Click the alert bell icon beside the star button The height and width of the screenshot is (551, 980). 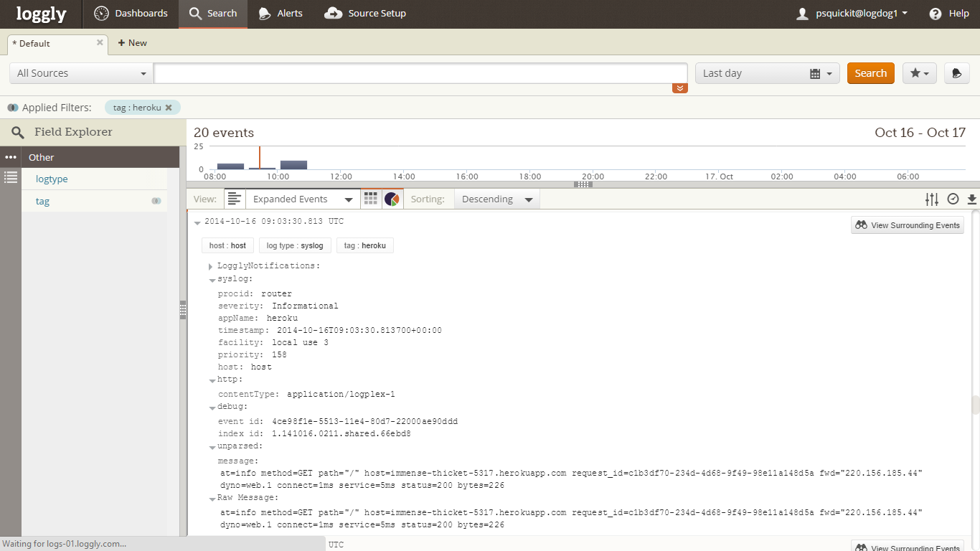click(956, 73)
